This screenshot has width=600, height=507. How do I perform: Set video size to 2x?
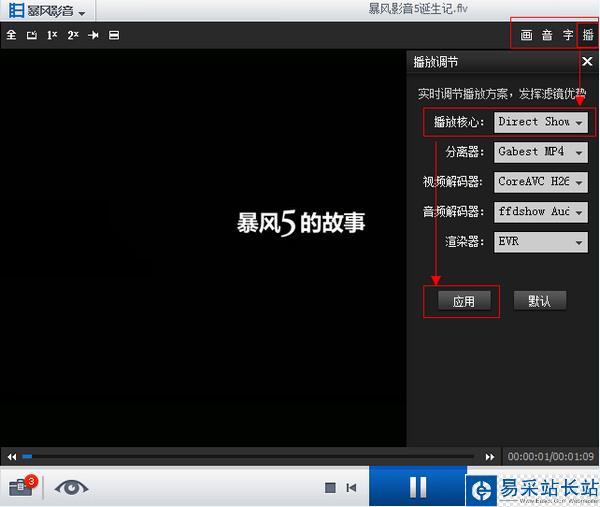(73, 35)
